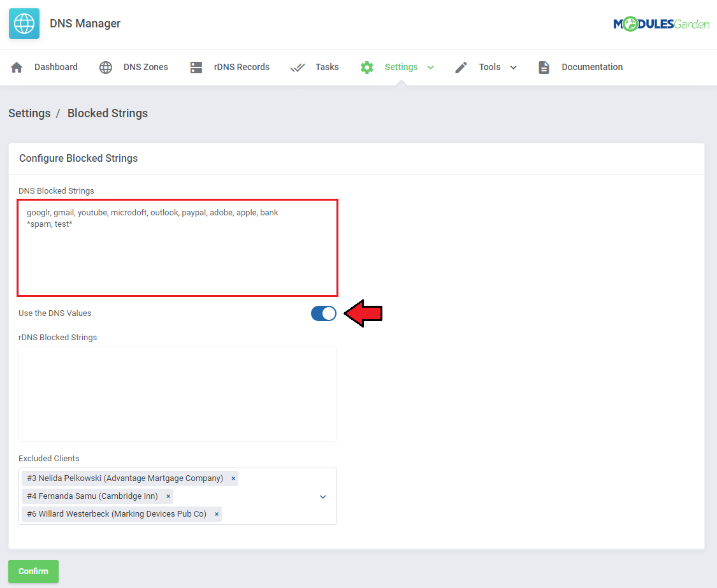Open the Documentation menu item
Screen dimensions: 717x588
click(592, 68)
